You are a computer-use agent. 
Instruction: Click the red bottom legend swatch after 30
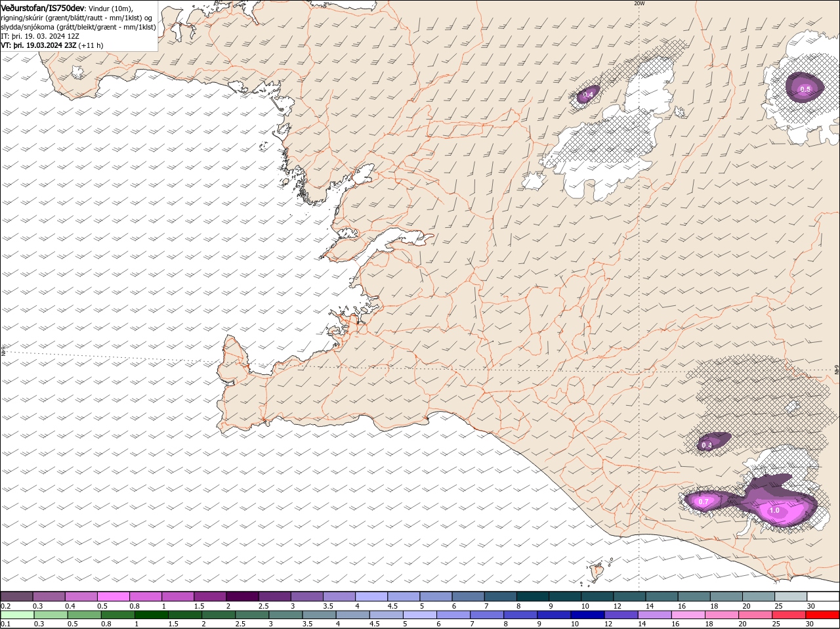pos(823,615)
